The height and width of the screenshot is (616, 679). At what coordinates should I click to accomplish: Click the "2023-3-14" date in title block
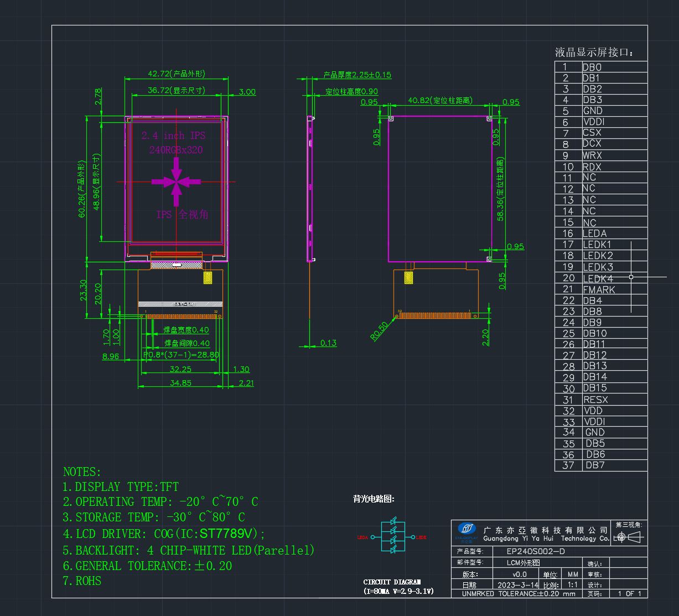518,585
